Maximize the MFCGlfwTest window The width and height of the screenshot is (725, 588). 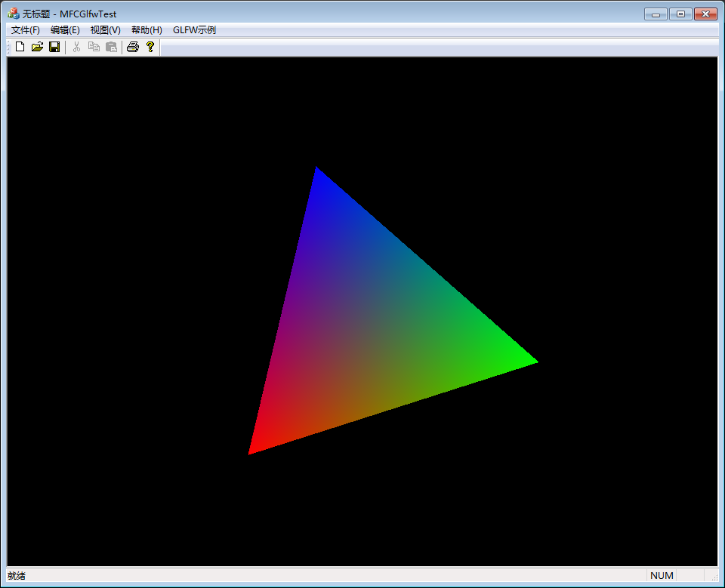(x=680, y=14)
